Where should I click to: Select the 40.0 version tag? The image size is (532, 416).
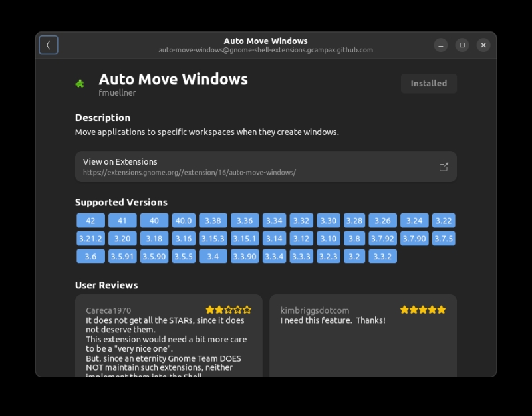[x=184, y=221]
